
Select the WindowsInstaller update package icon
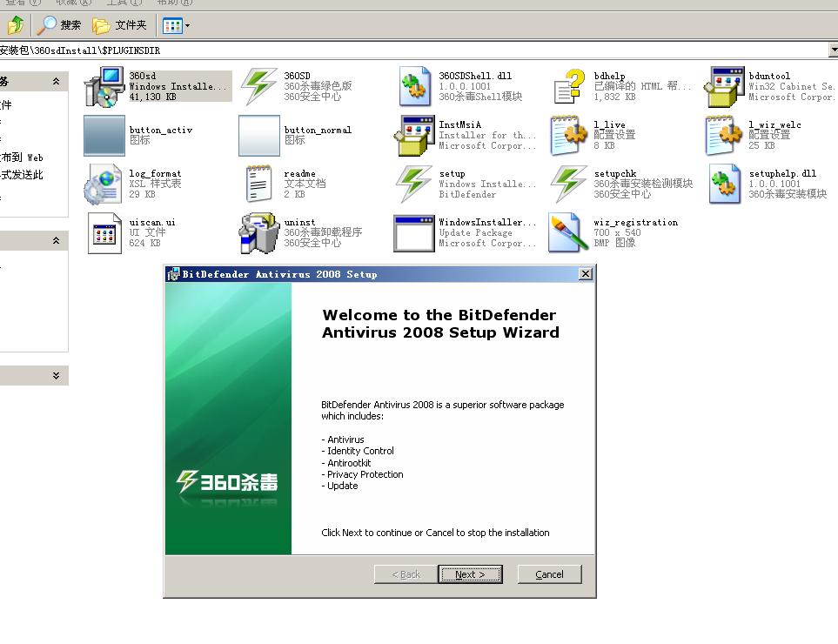414,233
